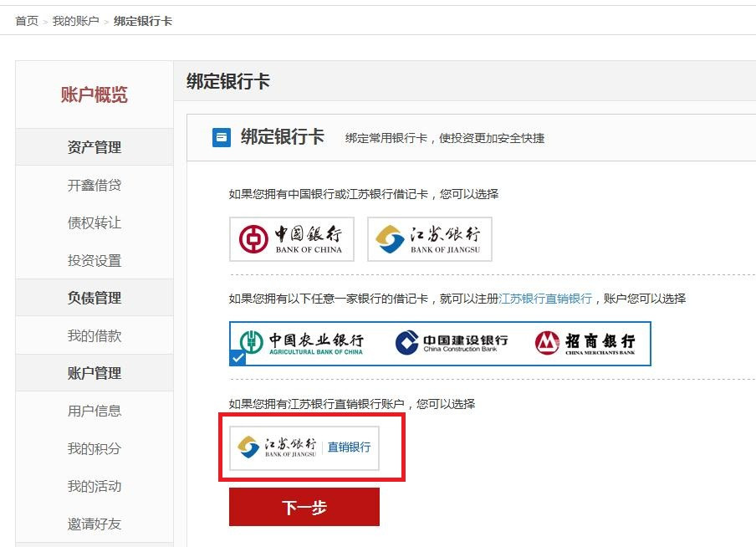Open 我的账户 breadcrumb link
Viewport: 756px width, 547px height.
pyautogui.click(x=76, y=21)
